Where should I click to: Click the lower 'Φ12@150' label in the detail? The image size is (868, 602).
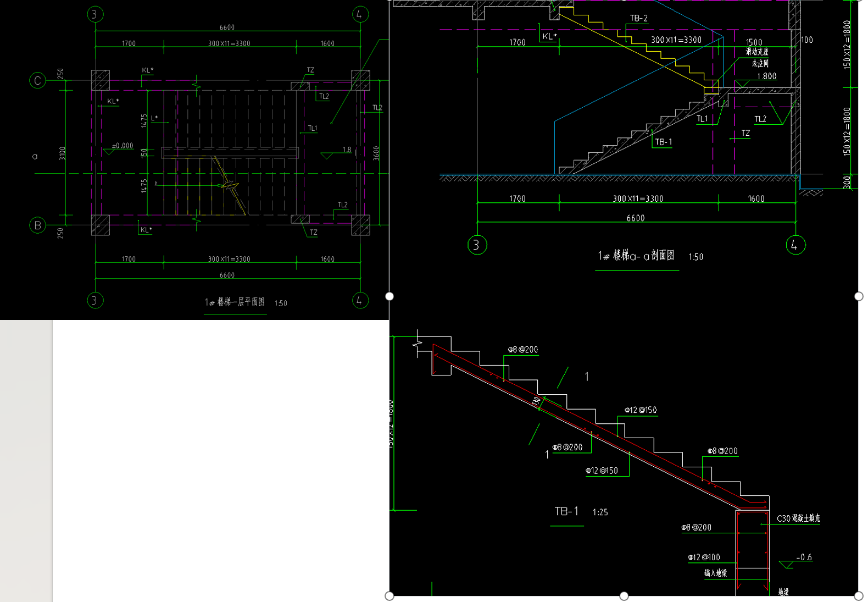(x=602, y=471)
